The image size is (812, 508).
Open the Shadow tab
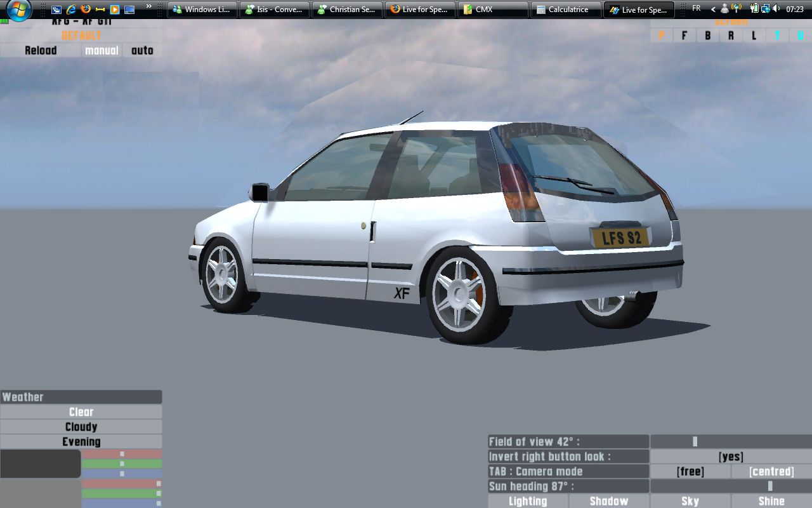click(610, 501)
